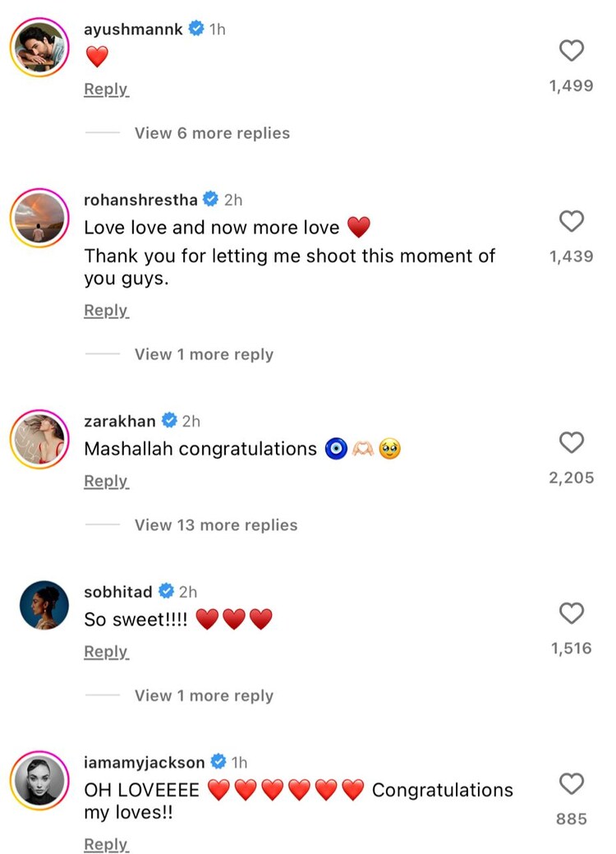616x854 pixels.
Task: Click the verified badge next to iamamyjackson
Action: 218,762
